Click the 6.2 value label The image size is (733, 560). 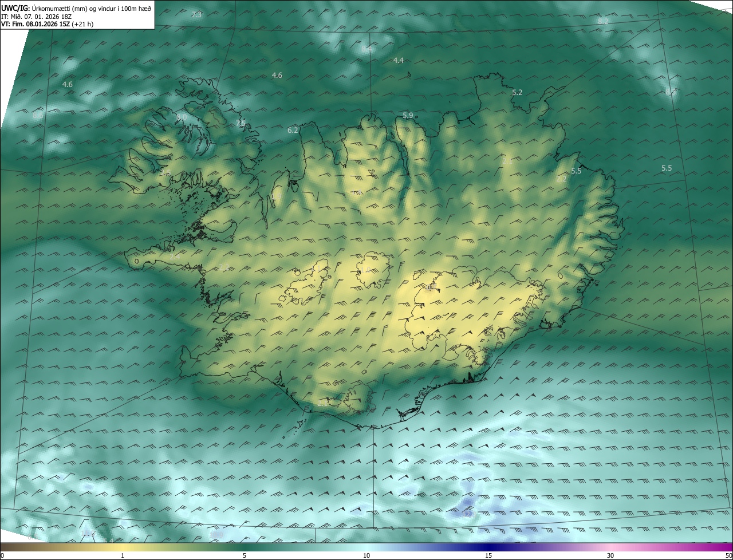click(x=293, y=131)
